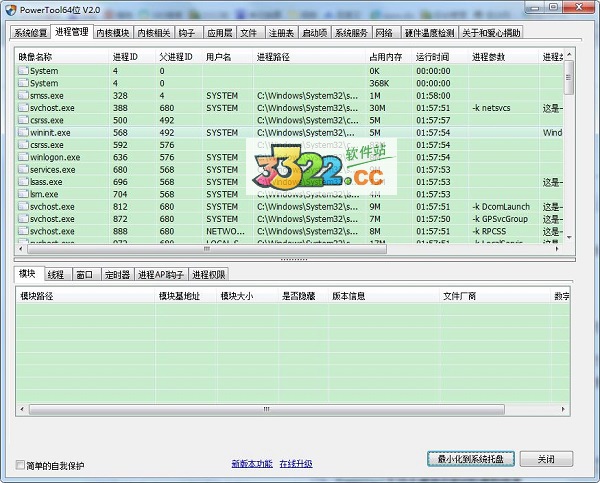
Task: Switch to the 钩子 tab
Action: 187,33
